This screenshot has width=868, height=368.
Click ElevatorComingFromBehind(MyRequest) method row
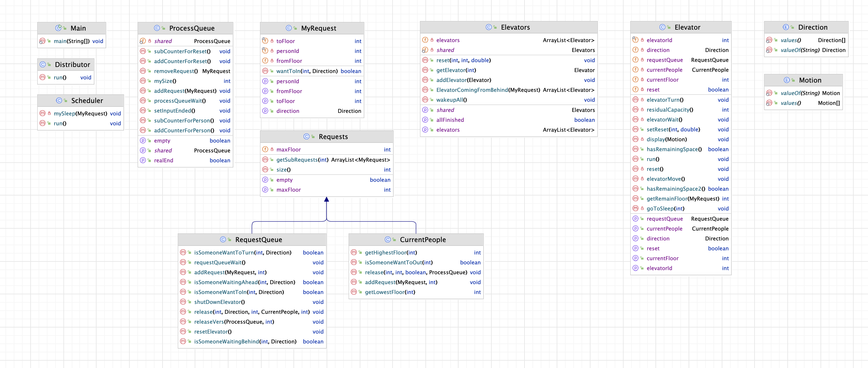point(509,90)
